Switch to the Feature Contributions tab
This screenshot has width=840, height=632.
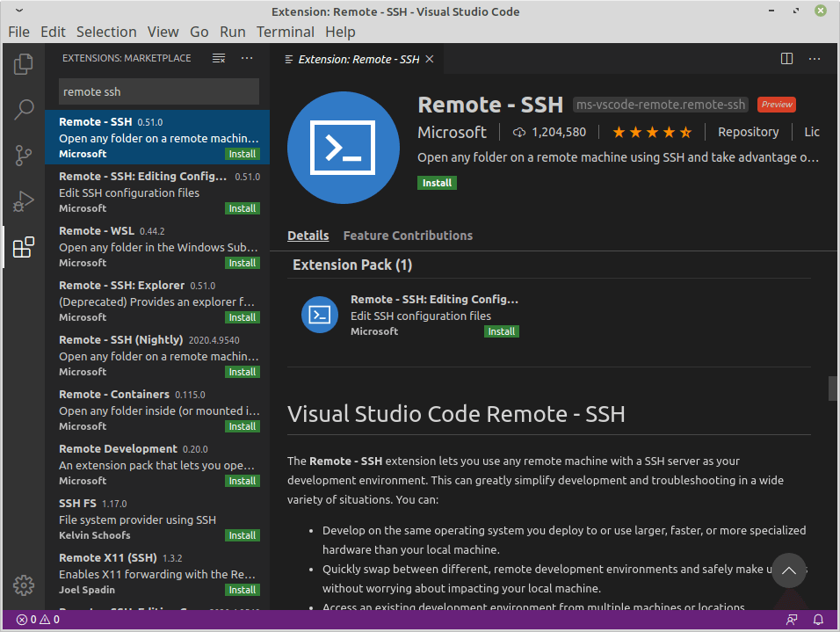pos(408,235)
